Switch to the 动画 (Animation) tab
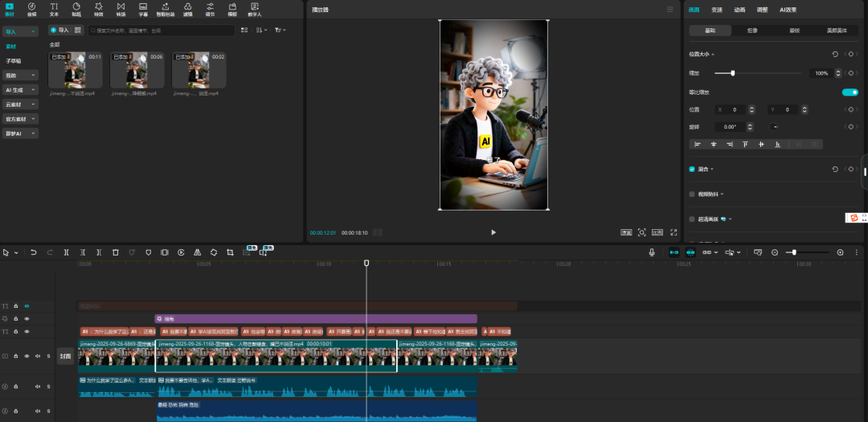 point(739,10)
